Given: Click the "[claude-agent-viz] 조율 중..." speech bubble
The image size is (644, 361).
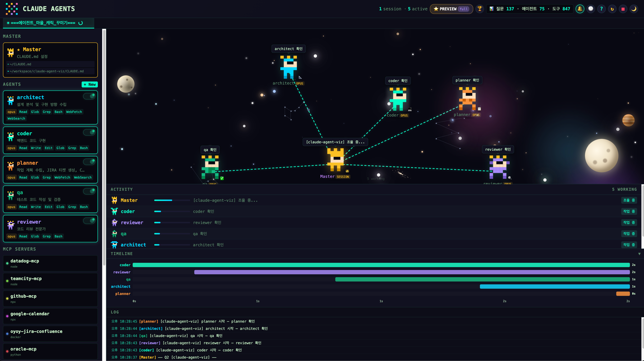Looking at the screenshot, I should click(335, 142).
